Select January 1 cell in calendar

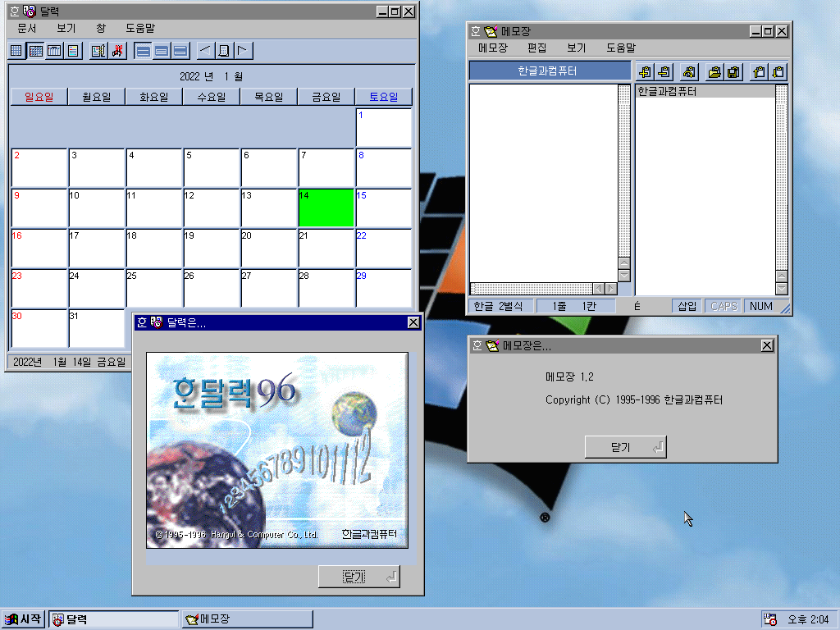[384, 127]
